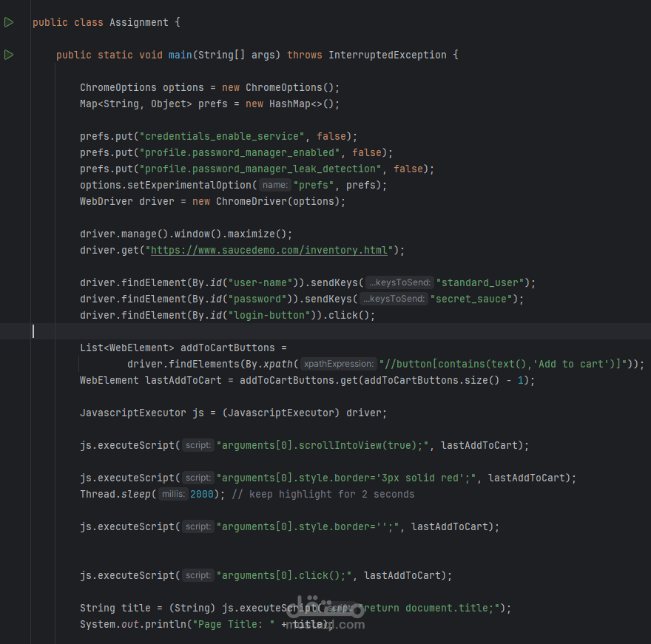This screenshot has height=644, width=651.
Task: Click 'Thread.sleep' method call
Action: pyautogui.click(x=115, y=494)
